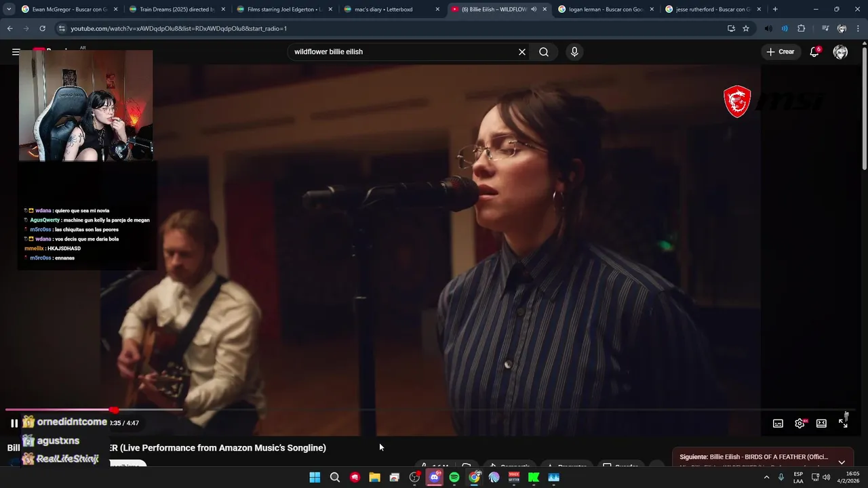This screenshot has width=868, height=488.
Task: Pause the video with the pause button
Action: [x=14, y=423]
